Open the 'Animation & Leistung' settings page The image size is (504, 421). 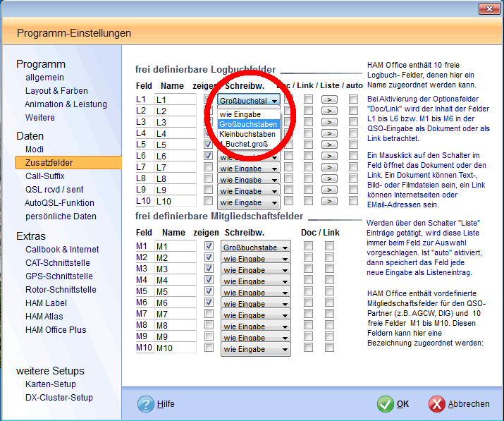66,104
